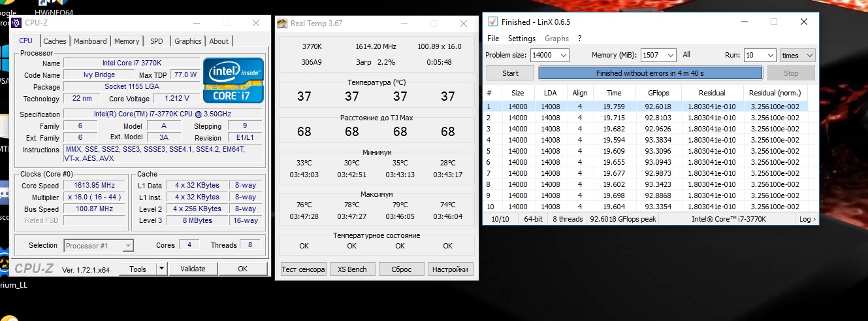Open the Graphics tab in CPU-Z
The width and height of the screenshot is (868, 321).
188,41
